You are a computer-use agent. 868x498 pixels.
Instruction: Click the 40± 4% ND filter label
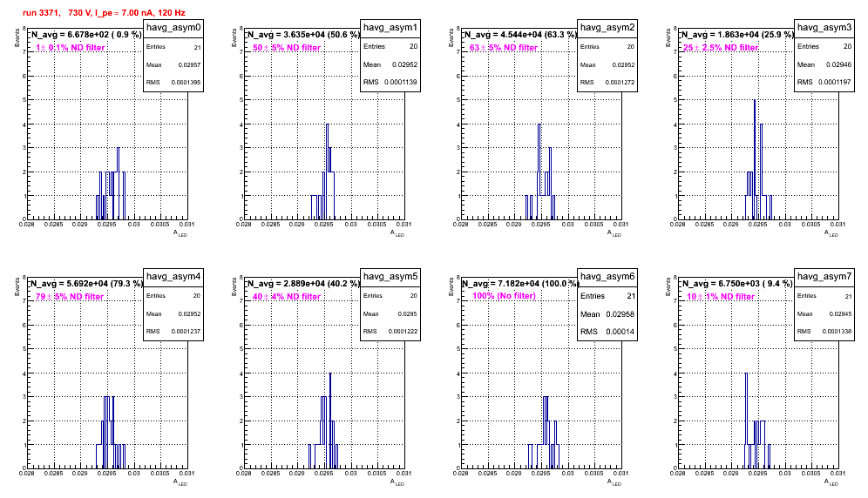click(287, 297)
